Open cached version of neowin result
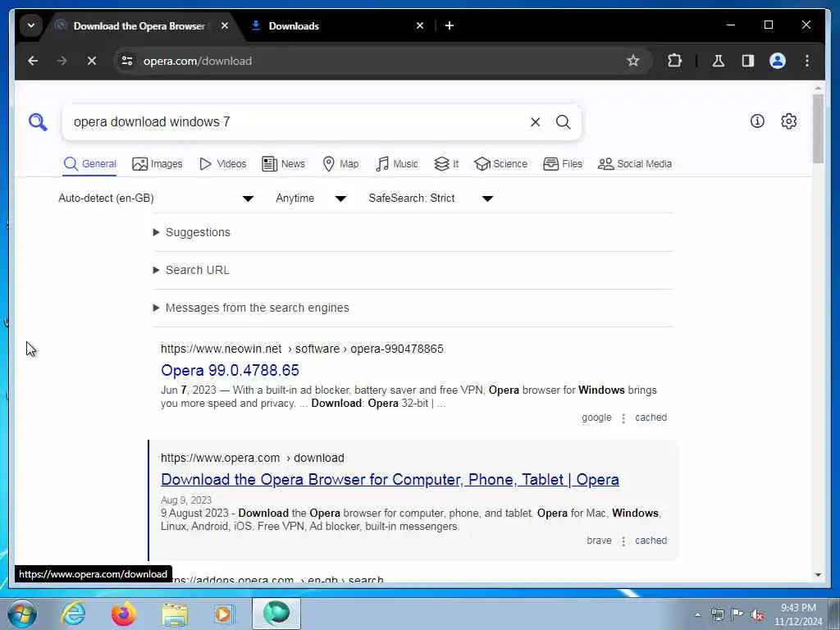 651,418
